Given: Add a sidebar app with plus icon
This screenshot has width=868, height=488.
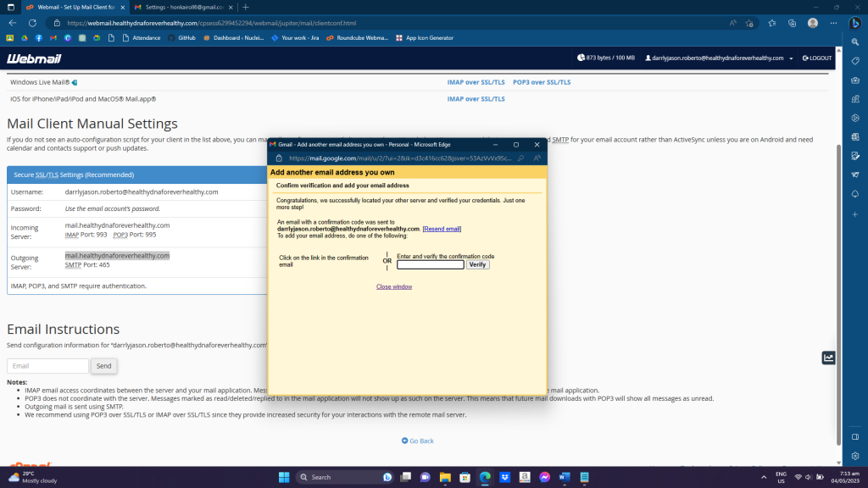Looking at the screenshot, I should click(855, 214).
